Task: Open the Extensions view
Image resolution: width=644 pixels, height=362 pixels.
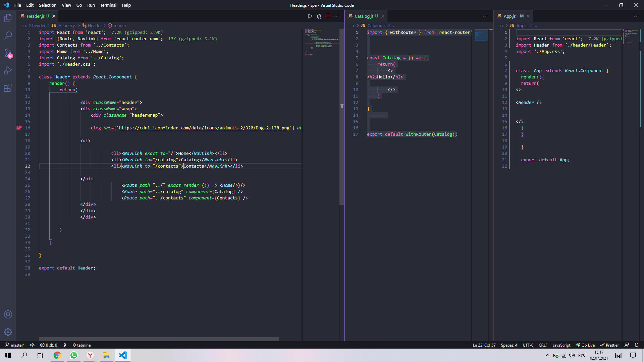Action: click(x=8, y=88)
